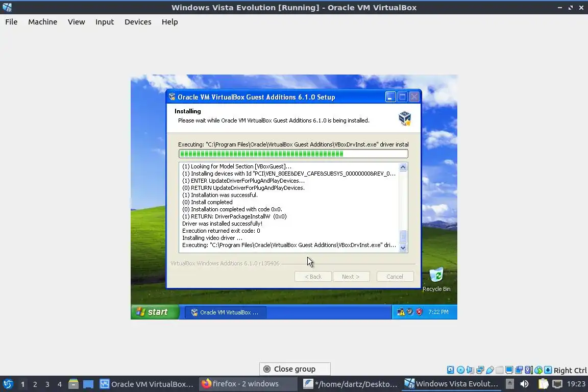Click the install log scrollbar thumb

(x=403, y=236)
